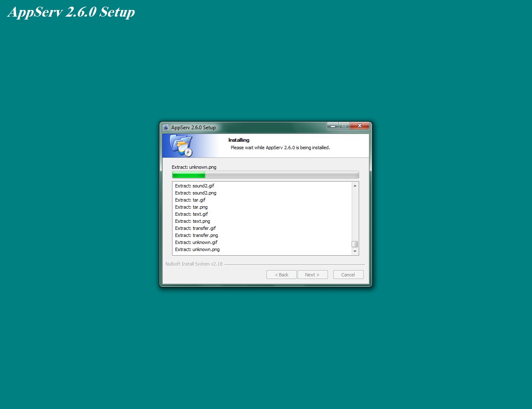
Task: Click the 'Nullsoft Install System v2.18' text
Action: coord(194,264)
